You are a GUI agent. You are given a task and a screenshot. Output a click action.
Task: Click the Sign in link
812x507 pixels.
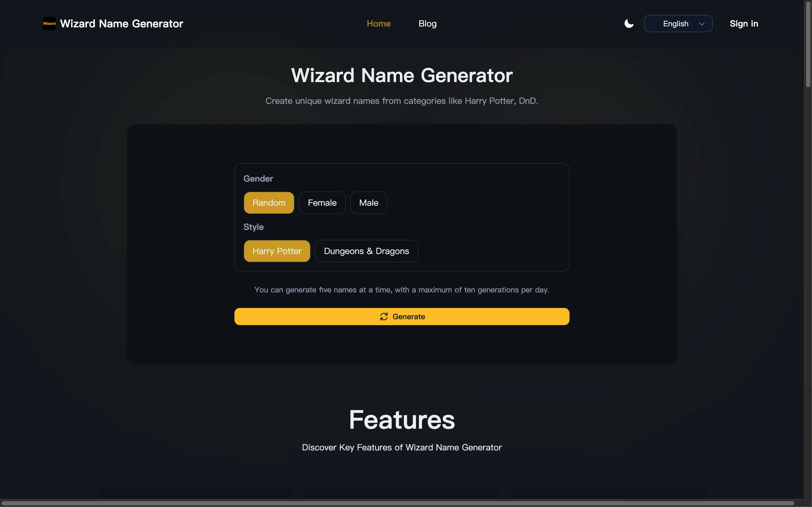[744, 23]
